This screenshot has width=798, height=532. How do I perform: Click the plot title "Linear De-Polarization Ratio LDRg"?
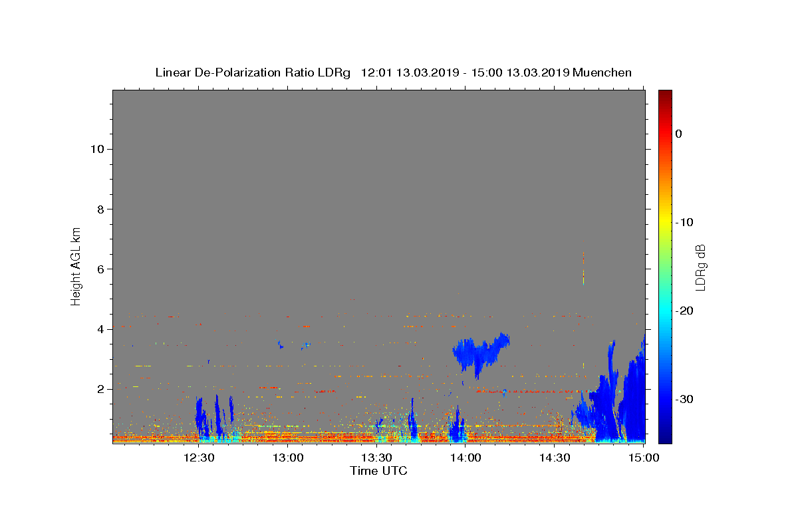pos(253,72)
